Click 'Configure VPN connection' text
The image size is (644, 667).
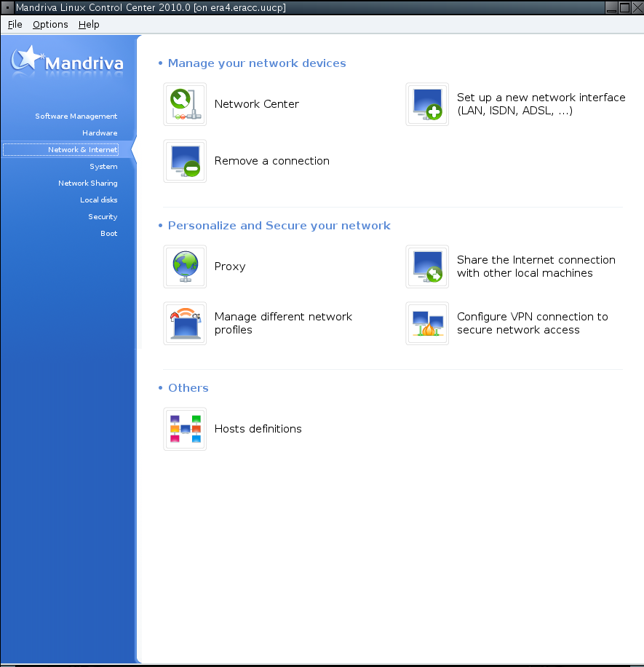pyautogui.click(x=532, y=323)
